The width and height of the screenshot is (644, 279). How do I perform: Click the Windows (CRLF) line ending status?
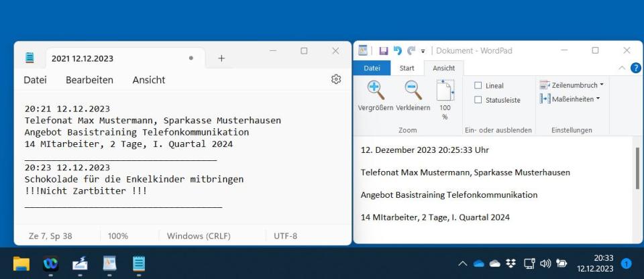199,236
